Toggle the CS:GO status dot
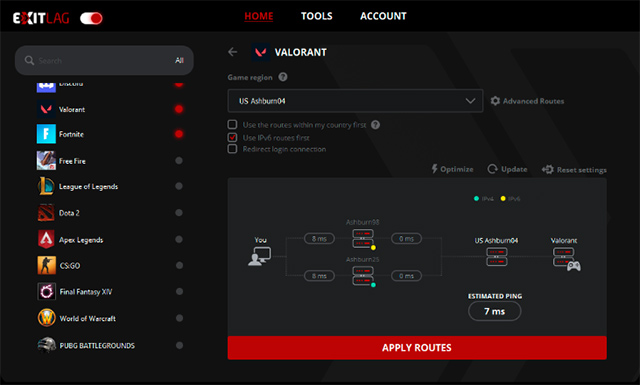The width and height of the screenshot is (640, 385). click(179, 265)
